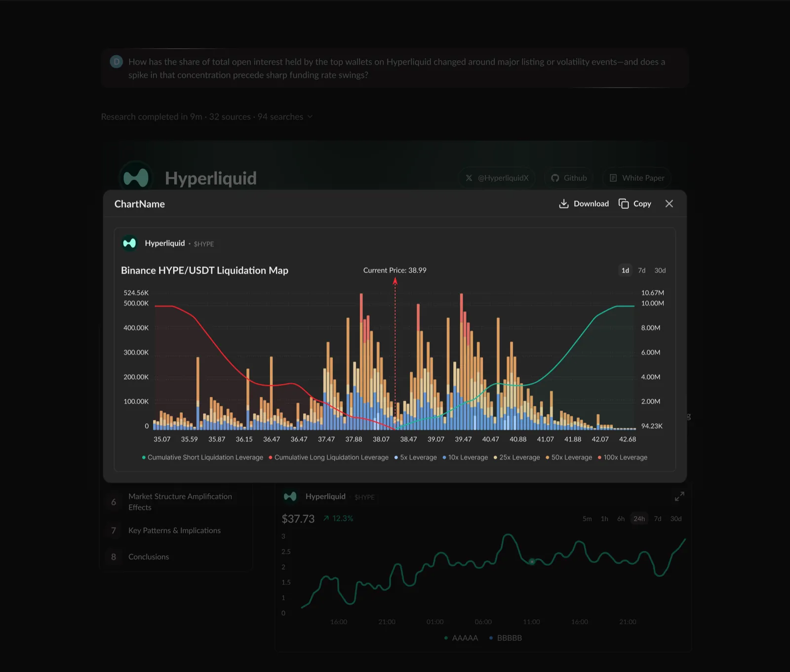Click the data point marker on price line

click(x=532, y=562)
